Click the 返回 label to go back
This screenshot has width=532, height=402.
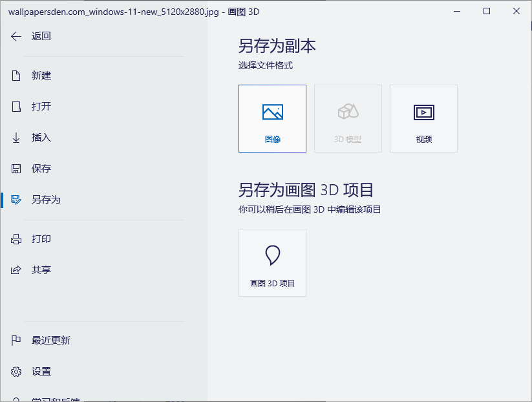click(41, 36)
